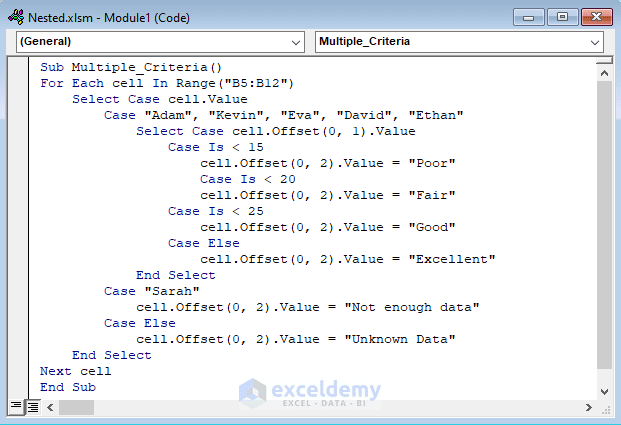Screen dimensions: 621x425
Task: Minimize the Module1 code window
Action: (529, 17)
